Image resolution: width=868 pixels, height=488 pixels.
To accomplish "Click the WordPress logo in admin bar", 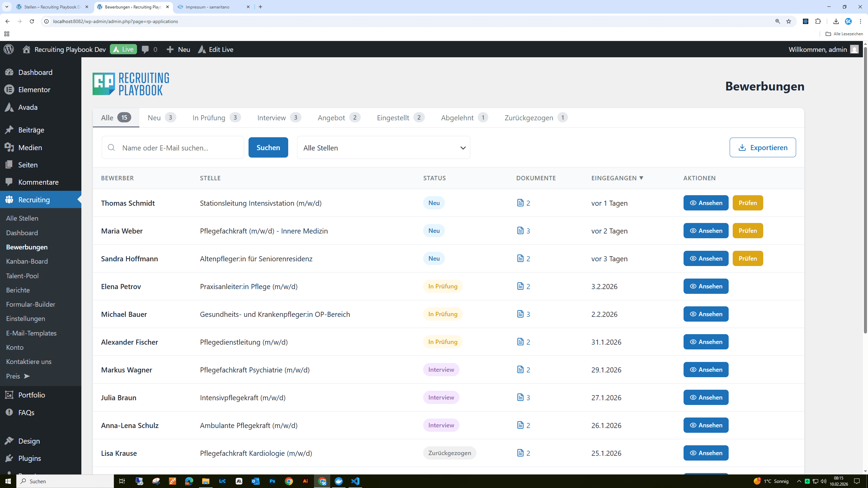I will [9, 49].
